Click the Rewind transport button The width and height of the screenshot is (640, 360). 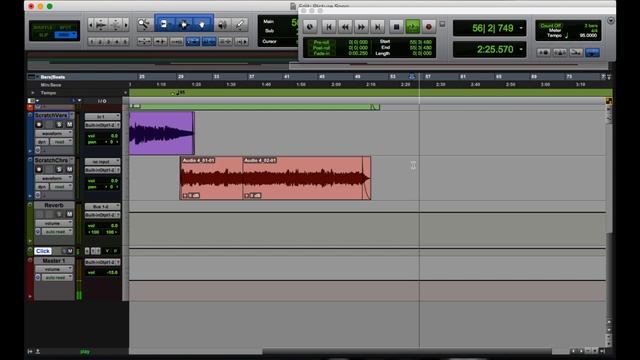click(345, 27)
